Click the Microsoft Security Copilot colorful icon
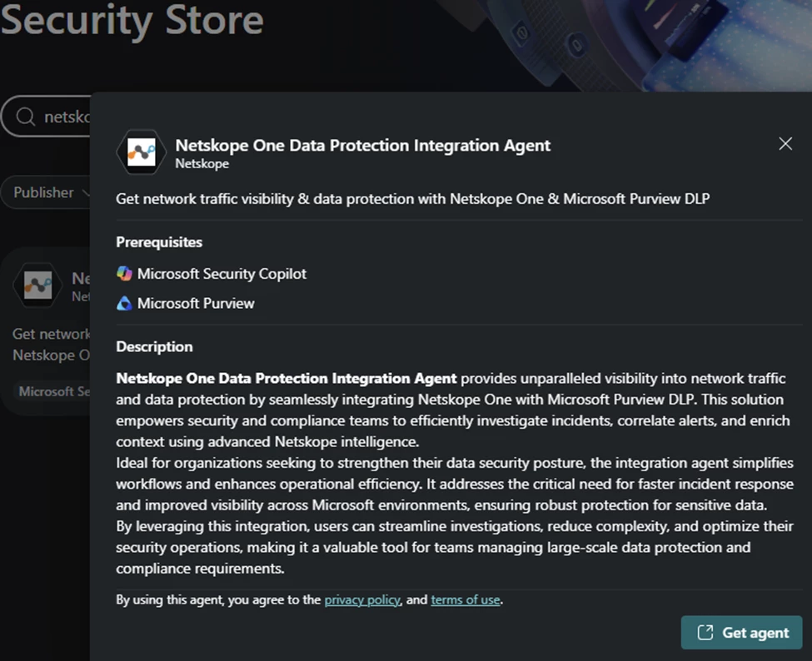Screen dimensions: 812x661 pyautogui.click(x=124, y=273)
